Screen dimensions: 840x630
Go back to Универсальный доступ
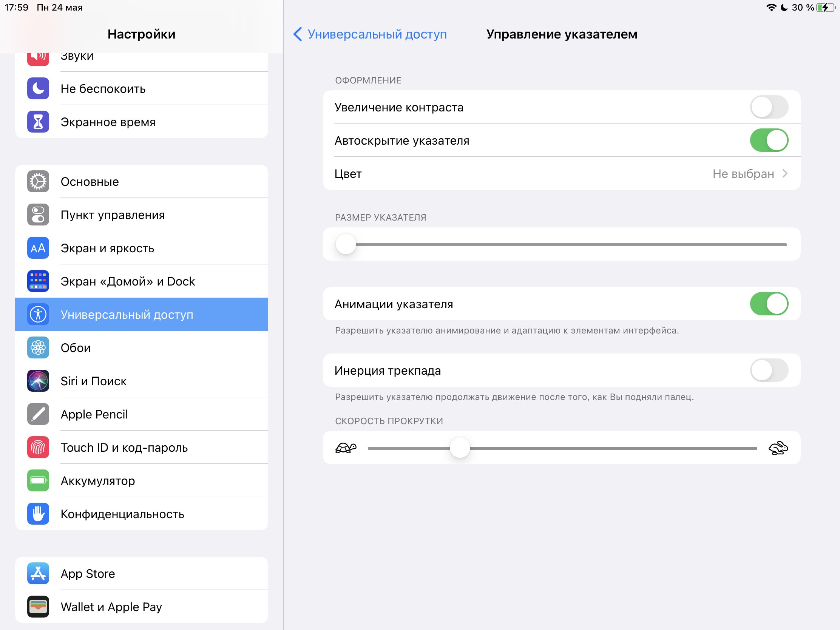(370, 34)
